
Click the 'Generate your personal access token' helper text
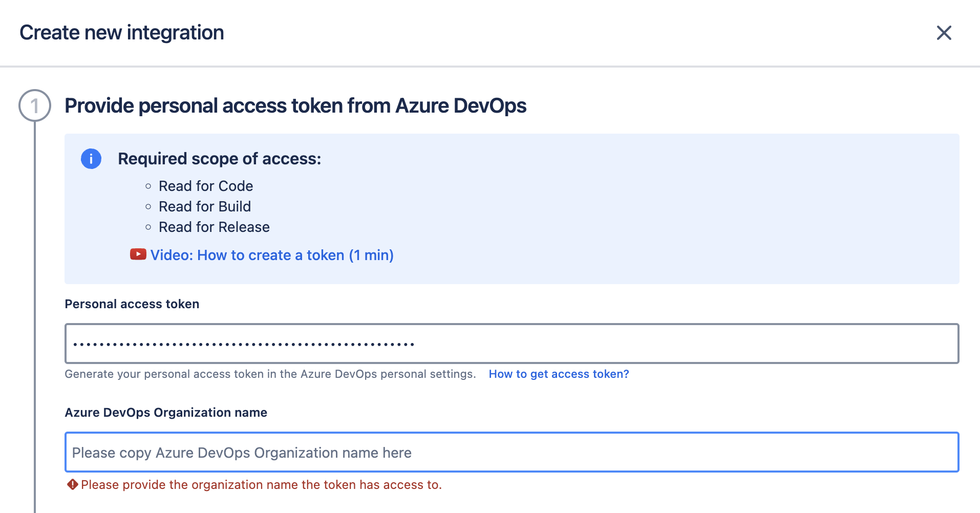click(x=270, y=374)
